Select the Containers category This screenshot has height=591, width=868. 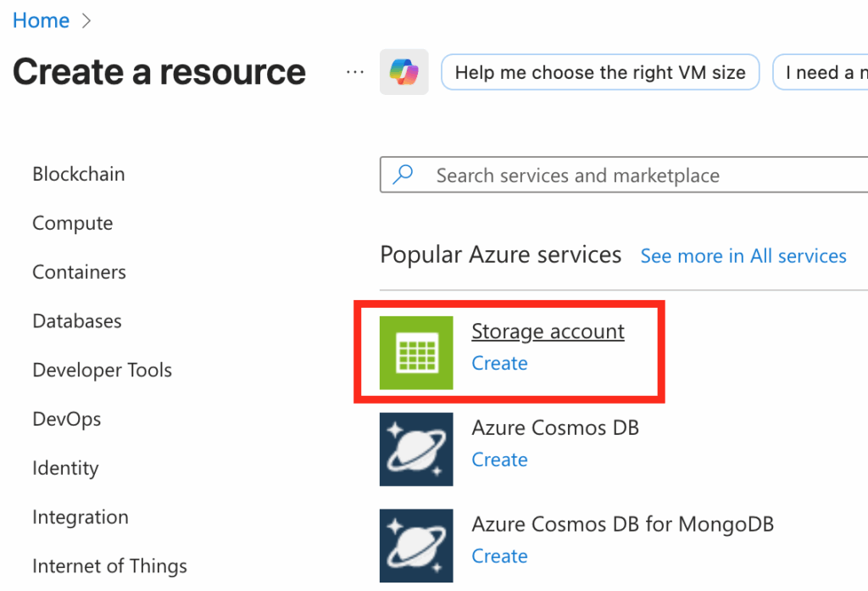click(x=79, y=272)
